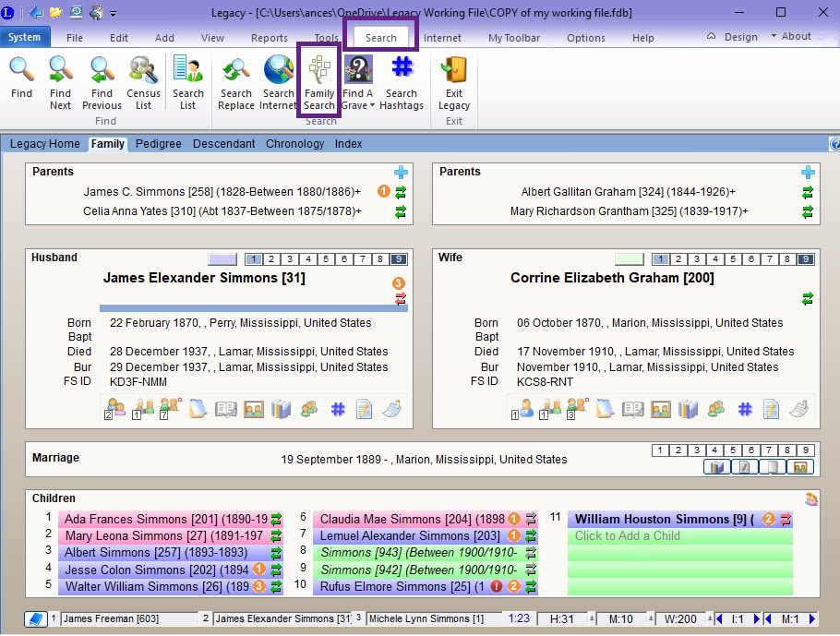
Task: Launch Search Replace from the ribbon
Action: coord(235,82)
